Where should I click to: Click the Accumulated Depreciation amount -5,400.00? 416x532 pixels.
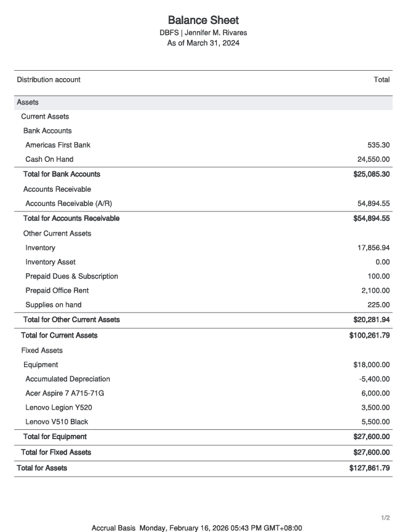[374, 379]
